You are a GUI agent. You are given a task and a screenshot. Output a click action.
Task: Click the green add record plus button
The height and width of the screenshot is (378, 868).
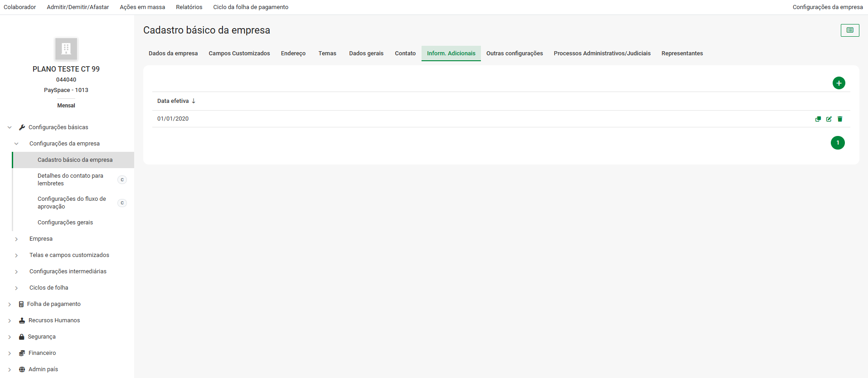click(x=839, y=83)
